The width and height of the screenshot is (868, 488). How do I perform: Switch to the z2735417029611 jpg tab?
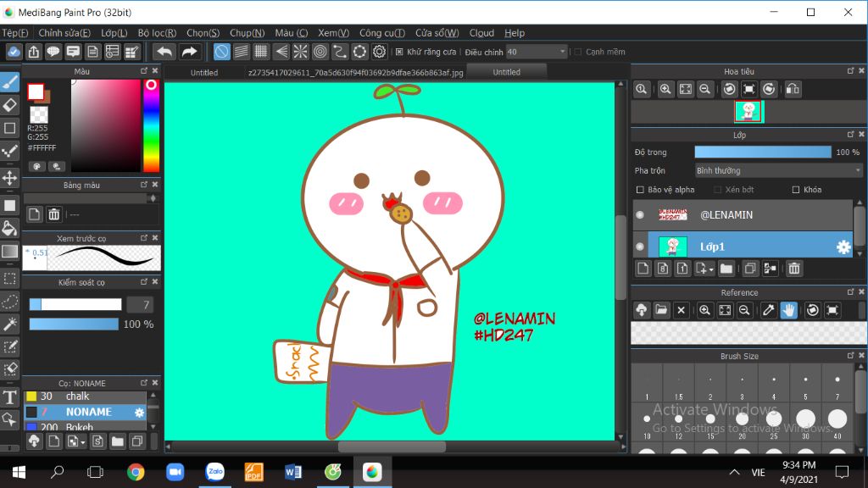click(x=355, y=73)
